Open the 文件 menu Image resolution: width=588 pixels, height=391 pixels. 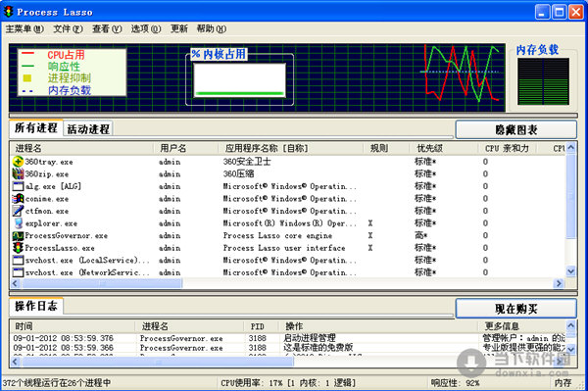[68, 28]
